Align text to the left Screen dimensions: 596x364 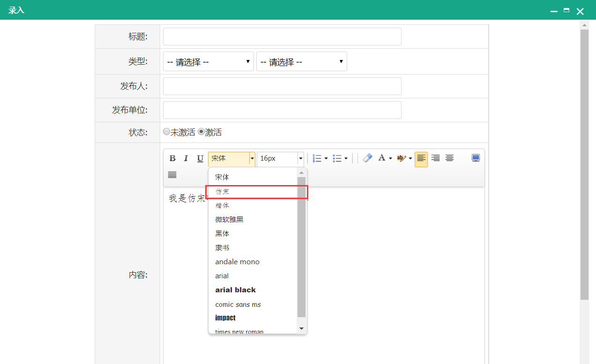(x=421, y=159)
